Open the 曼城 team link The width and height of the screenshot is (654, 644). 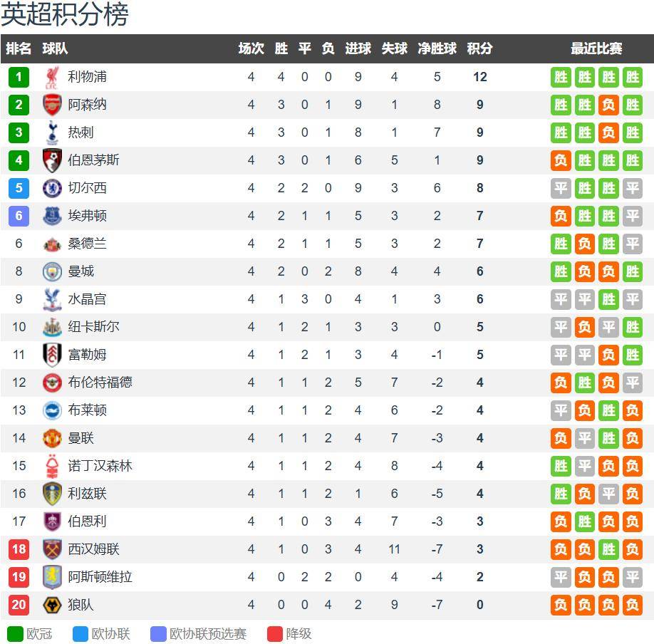[81, 271]
